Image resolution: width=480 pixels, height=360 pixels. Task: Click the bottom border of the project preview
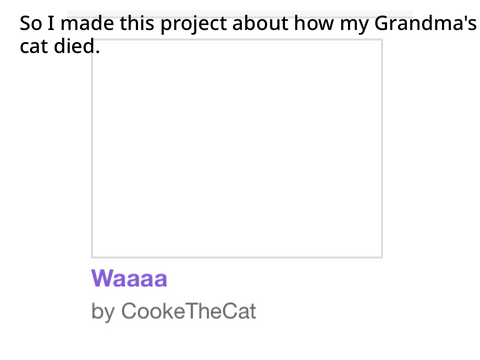tap(237, 257)
